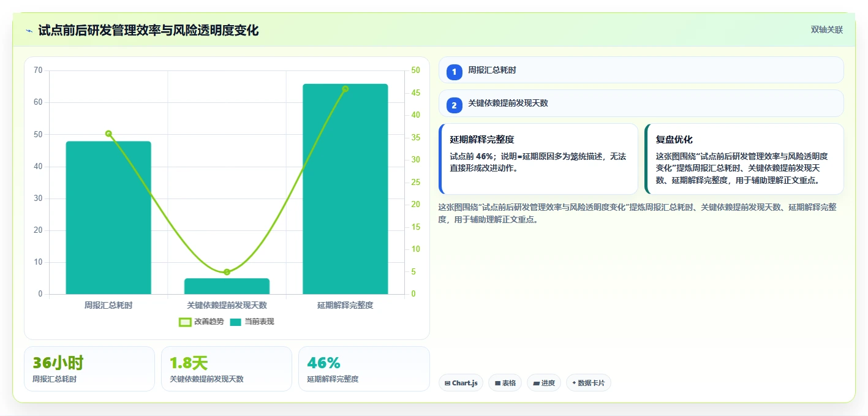Click the lightning icon beside the title
Image resolution: width=868 pixels, height=416 pixels.
click(29, 30)
